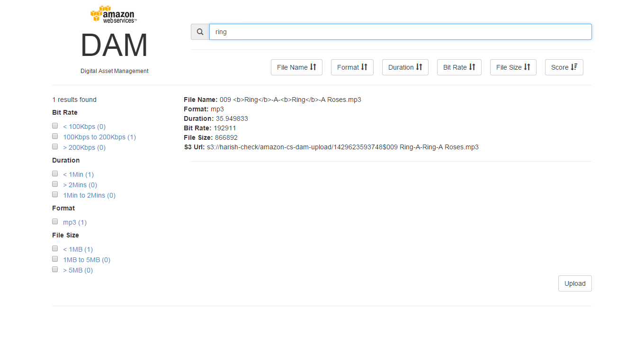
Task: Click the > 5MB (0) filter link
Action: click(x=78, y=270)
